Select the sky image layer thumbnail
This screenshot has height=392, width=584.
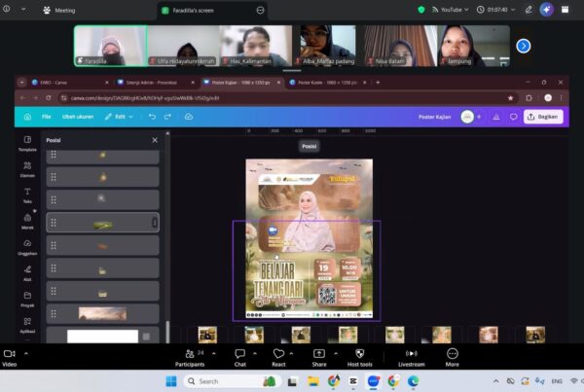tap(102, 313)
